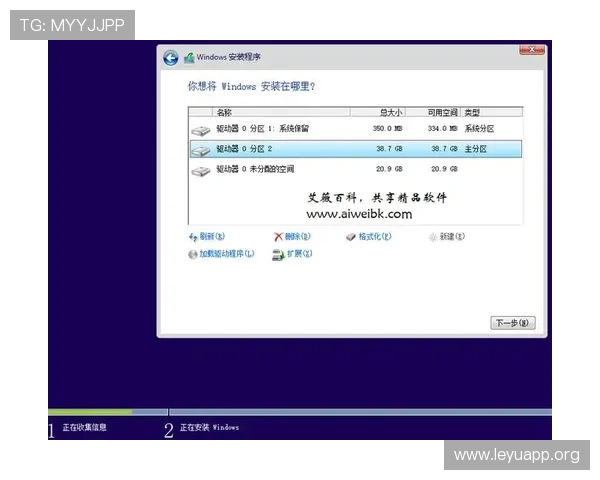600x480 pixels.
Task: Click the Windows Setup title icon
Action: tap(189, 58)
